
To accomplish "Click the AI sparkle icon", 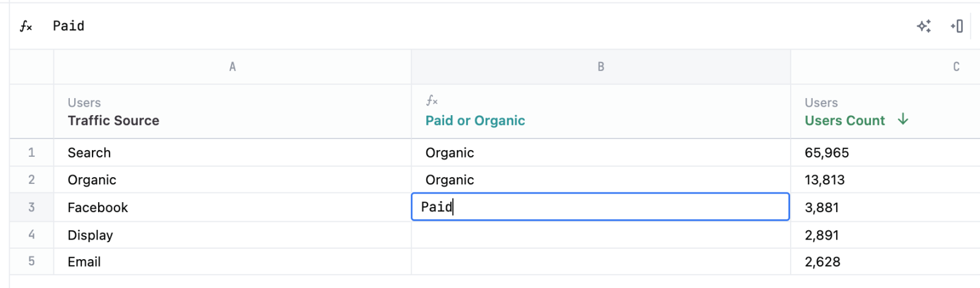I will tap(924, 26).
